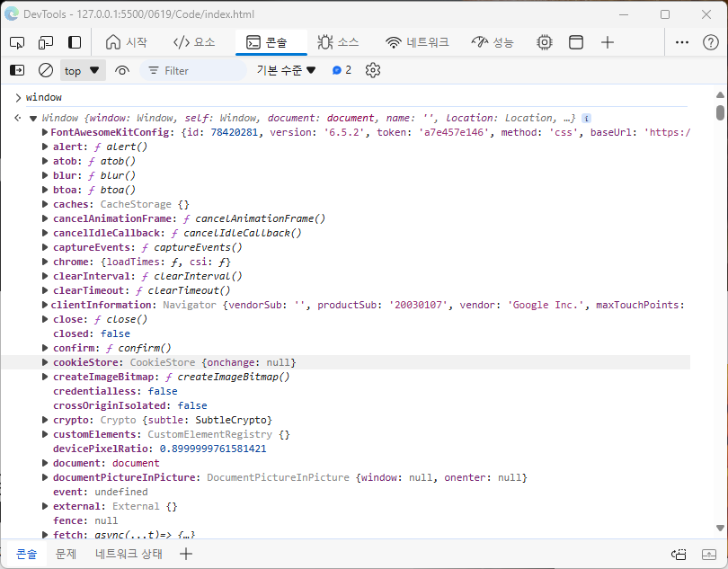Expand the customElements entry
This screenshot has width=728, height=569.
tap(45, 434)
